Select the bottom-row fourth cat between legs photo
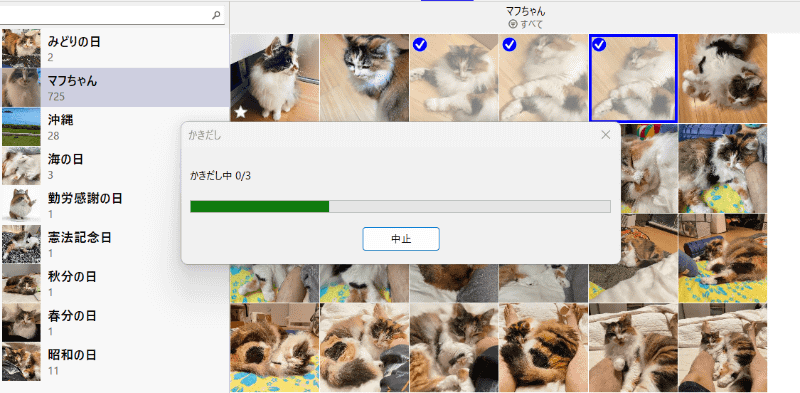This screenshot has width=800, height=393. [543, 348]
